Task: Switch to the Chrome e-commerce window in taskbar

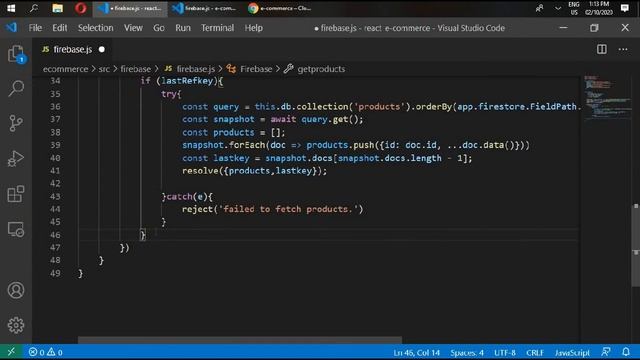Action: pyautogui.click(x=280, y=8)
